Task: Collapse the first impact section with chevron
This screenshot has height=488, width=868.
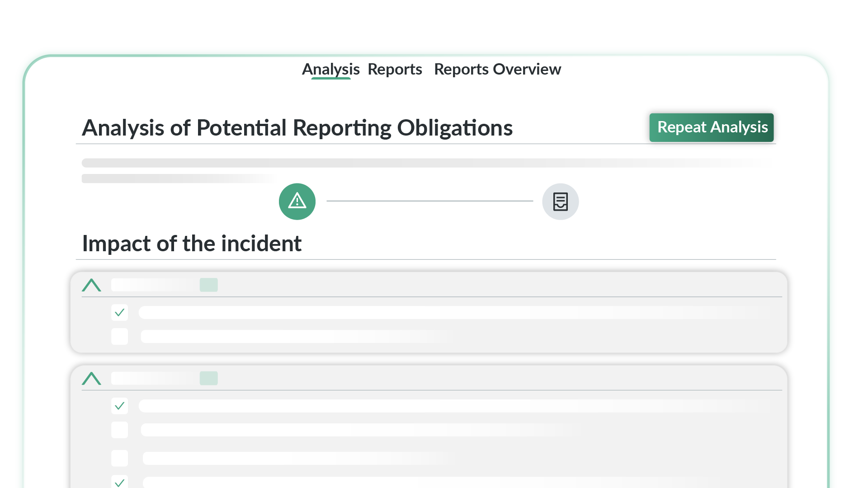Action: click(91, 285)
